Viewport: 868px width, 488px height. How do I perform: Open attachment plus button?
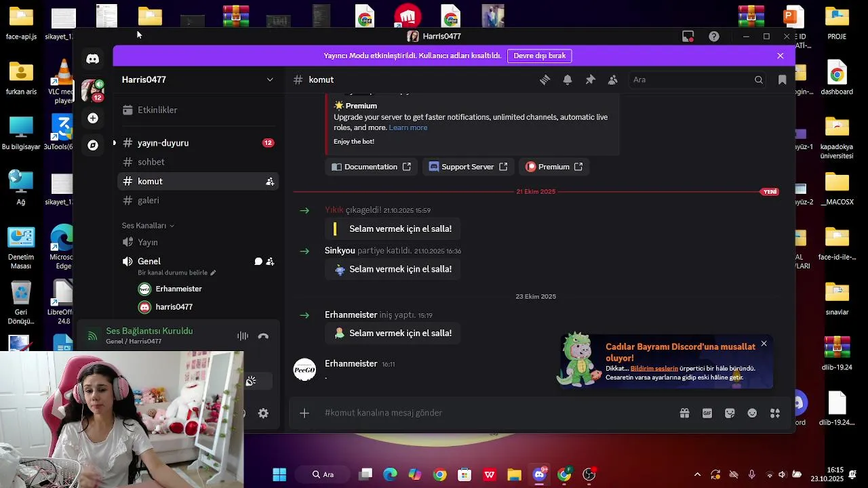point(304,413)
